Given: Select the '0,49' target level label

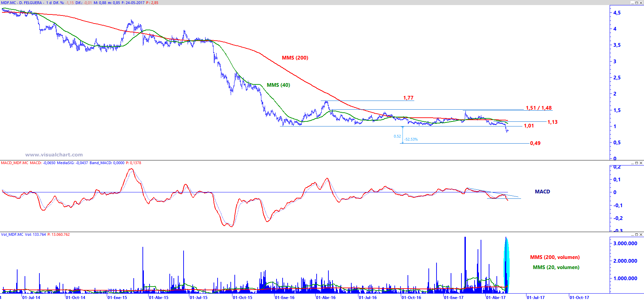Looking at the screenshot, I should coord(535,143).
